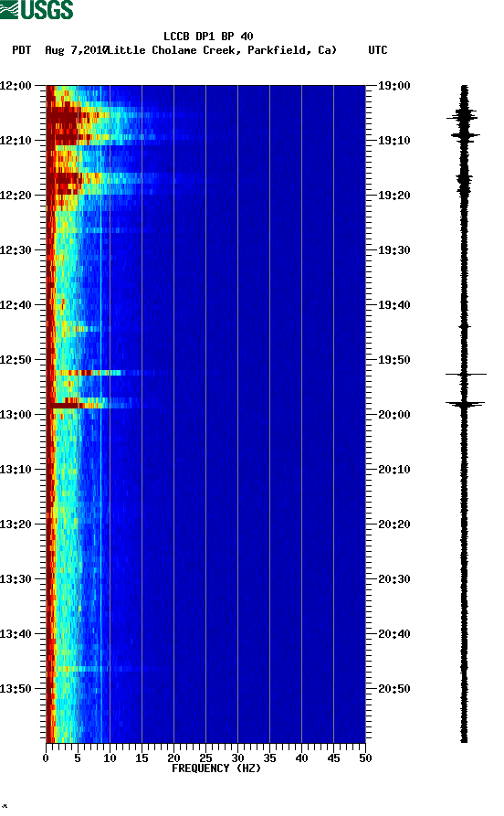Click the '19:00' UTC time label

(x=394, y=86)
